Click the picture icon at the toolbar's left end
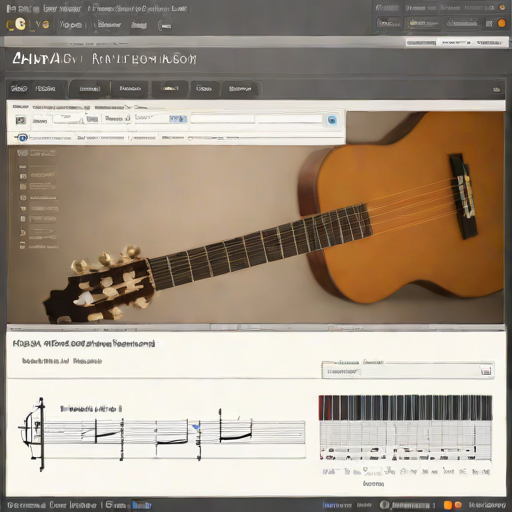Image resolution: width=512 pixels, height=512 pixels. (21, 120)
